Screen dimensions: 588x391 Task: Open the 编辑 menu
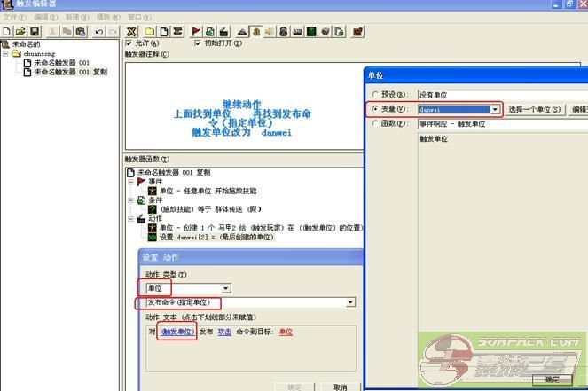[35, 17]
